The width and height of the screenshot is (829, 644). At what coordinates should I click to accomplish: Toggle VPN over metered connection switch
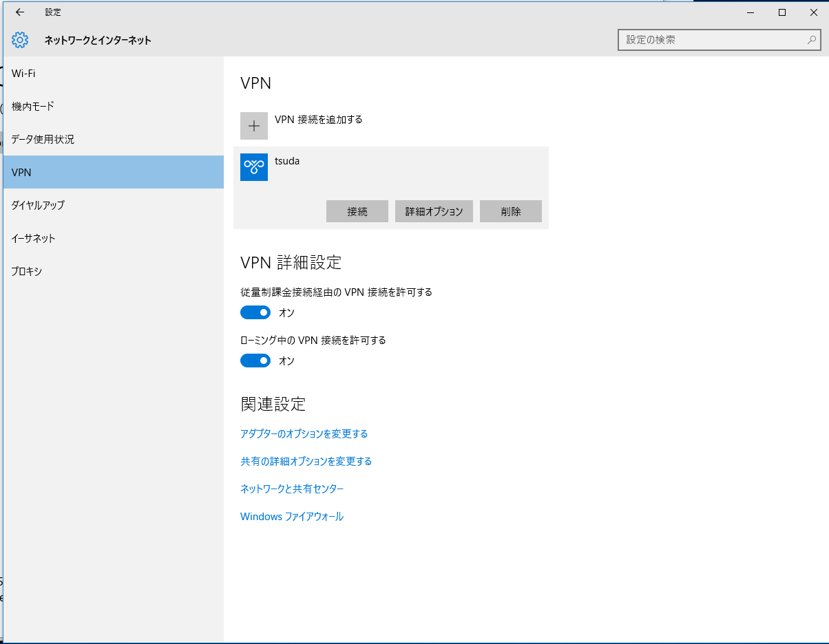[255, 313]
